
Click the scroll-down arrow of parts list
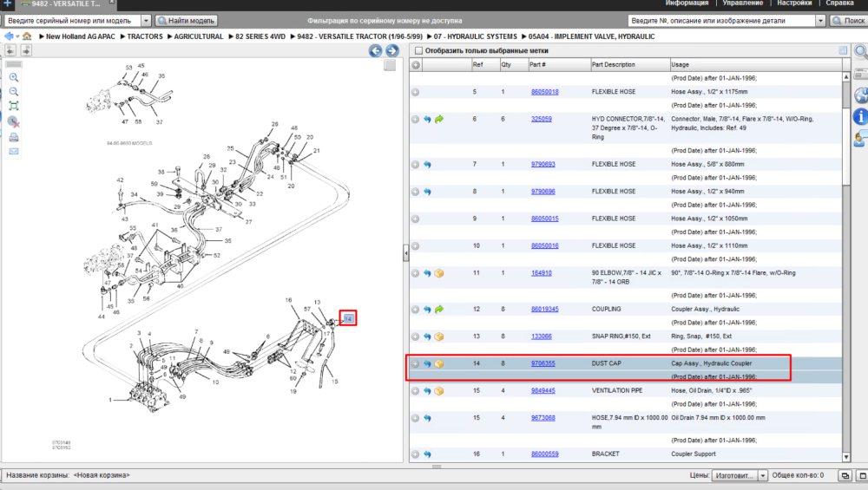(x=845, y=457)
